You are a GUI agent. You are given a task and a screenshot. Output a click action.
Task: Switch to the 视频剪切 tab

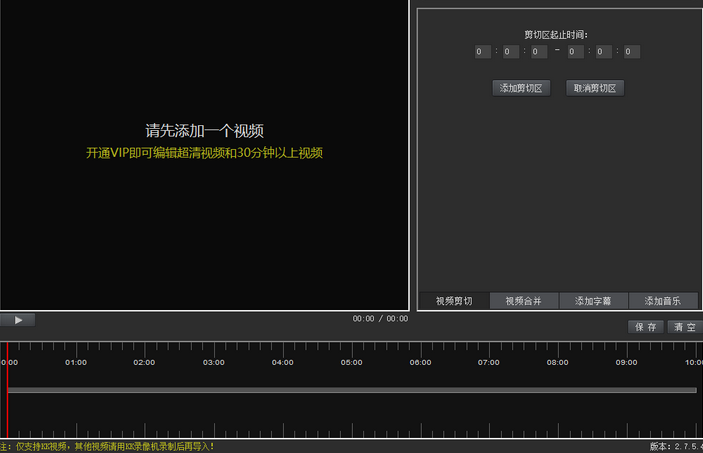click(x=453, y=301)
